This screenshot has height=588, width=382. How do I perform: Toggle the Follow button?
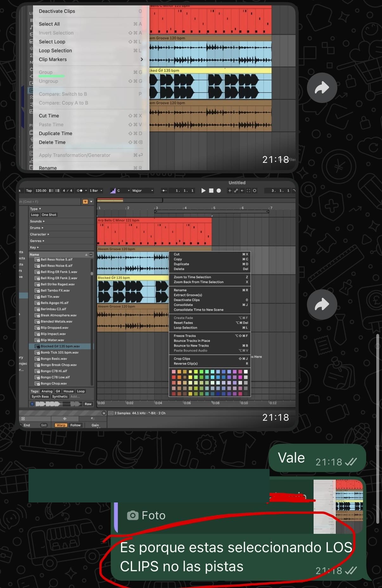click(75, 425)
